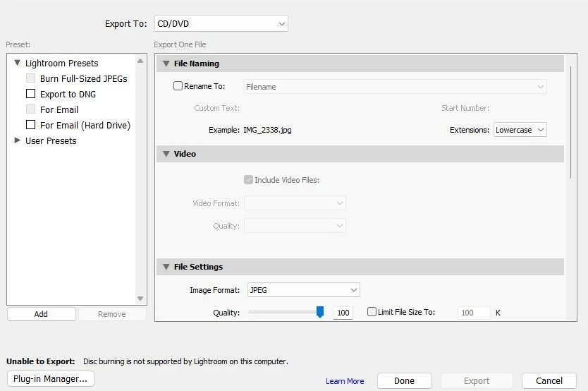The image size is (588, 391).
Task: Follow the Learn More link
Action: (345, 381)
